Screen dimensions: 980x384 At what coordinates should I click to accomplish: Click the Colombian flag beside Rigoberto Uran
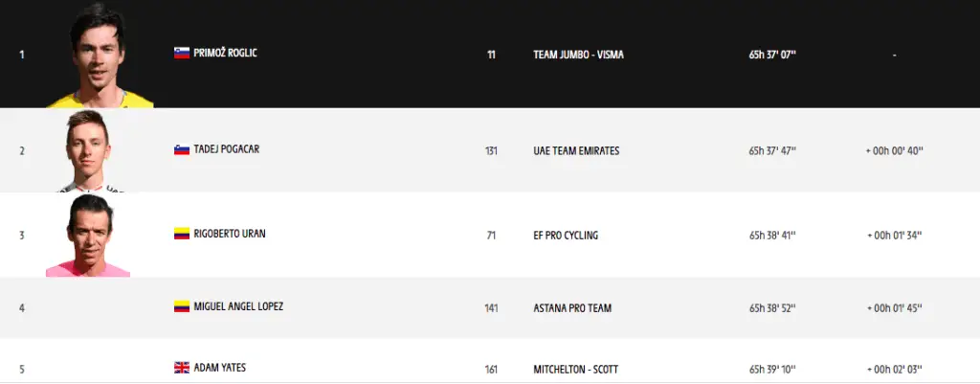[x=182, y=234]
